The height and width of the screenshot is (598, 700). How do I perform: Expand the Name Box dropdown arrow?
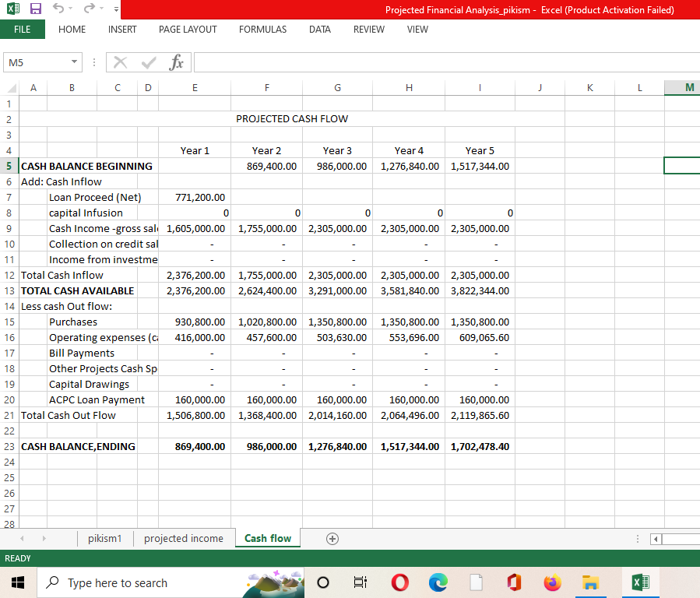tap(73, 62)
